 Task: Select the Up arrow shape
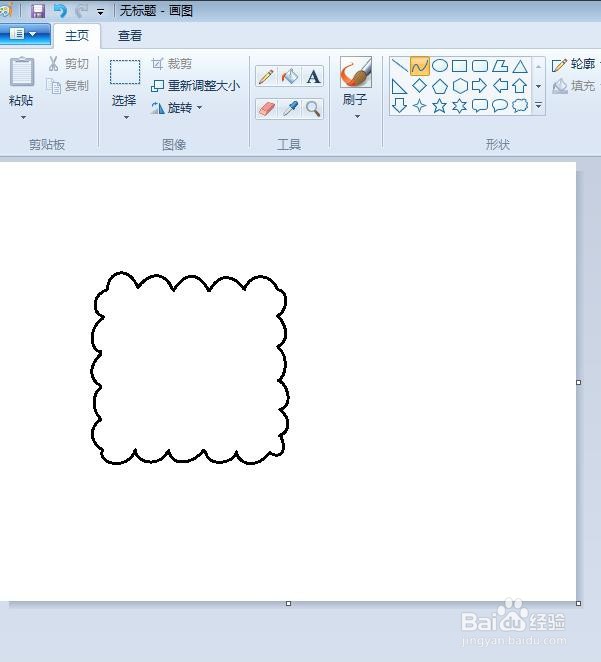520,86
